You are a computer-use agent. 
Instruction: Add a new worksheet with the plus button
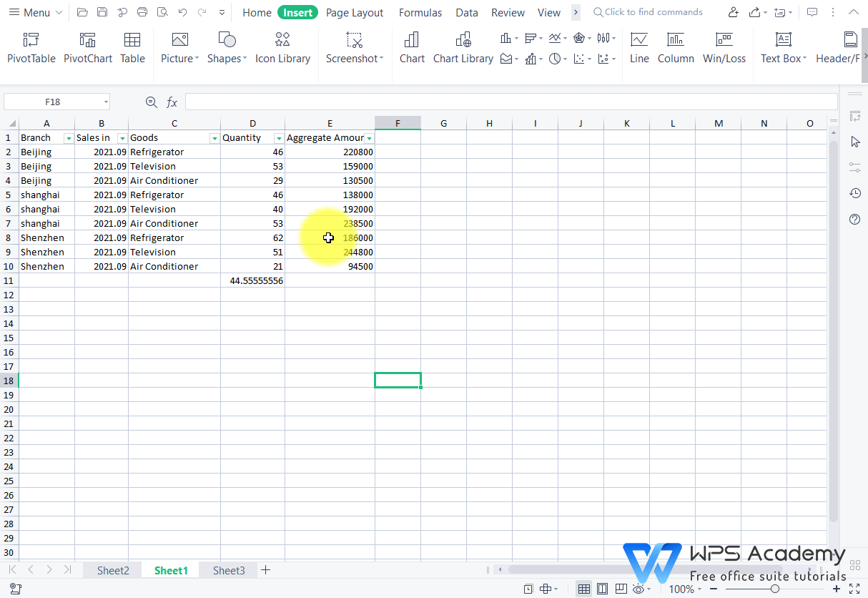tap(265, 570)
